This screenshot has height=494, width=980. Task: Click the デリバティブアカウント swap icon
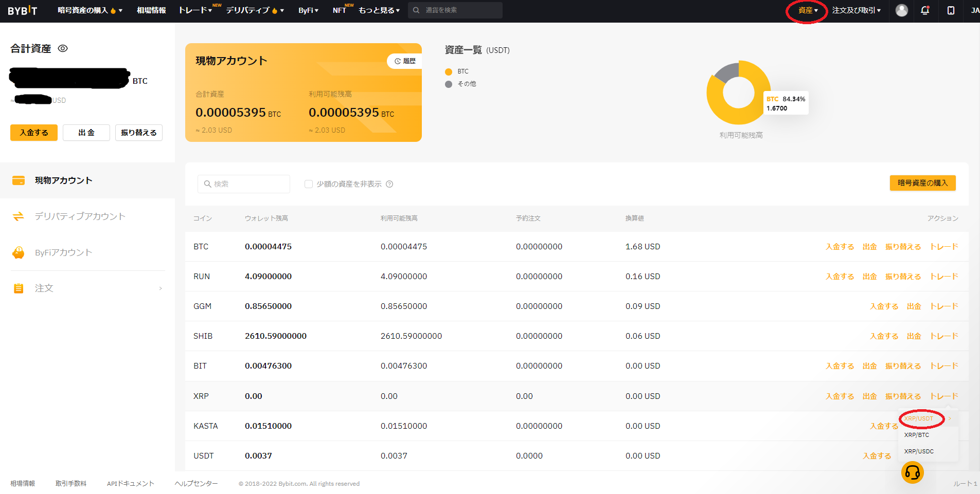coord(19,216)
